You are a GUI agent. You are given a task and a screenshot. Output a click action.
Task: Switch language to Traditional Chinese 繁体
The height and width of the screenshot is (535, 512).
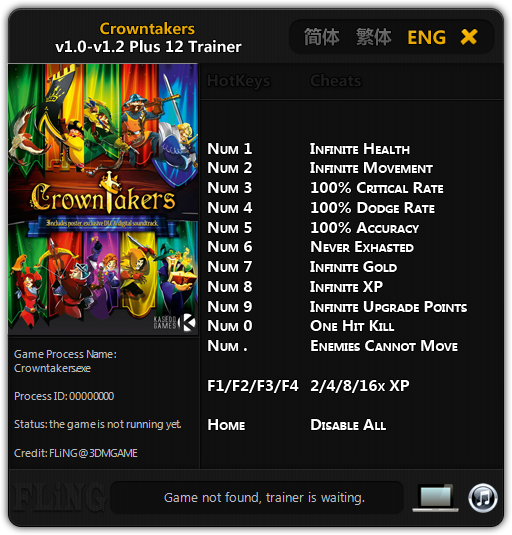point(374,37)
